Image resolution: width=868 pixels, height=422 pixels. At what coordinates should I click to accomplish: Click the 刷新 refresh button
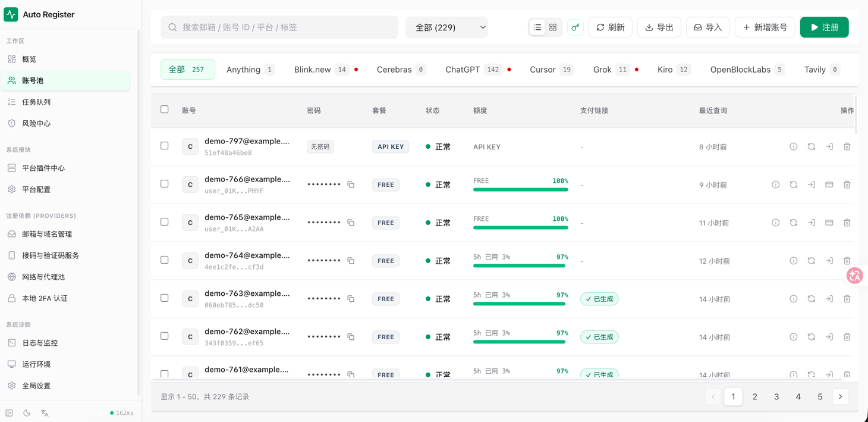(x=611, y=27)
